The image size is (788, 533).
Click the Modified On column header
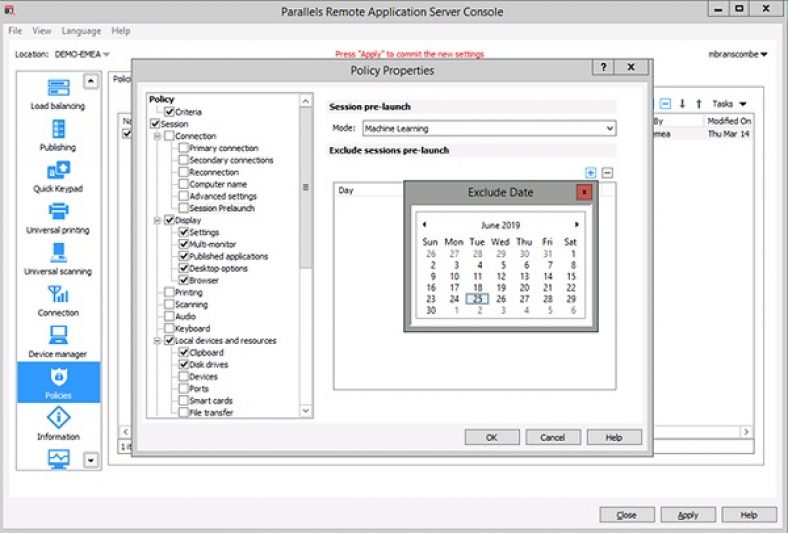pos(729,121)
